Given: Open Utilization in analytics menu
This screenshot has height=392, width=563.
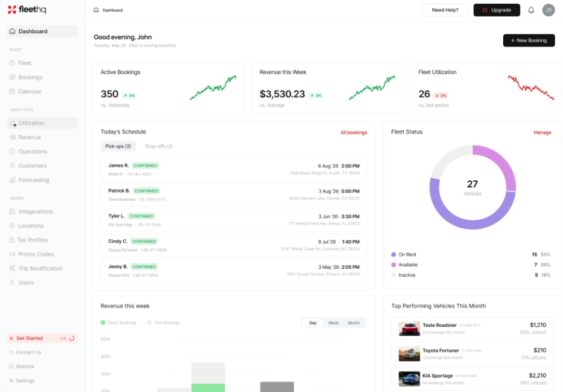Looking at the screenshot, I should [42, 123].
